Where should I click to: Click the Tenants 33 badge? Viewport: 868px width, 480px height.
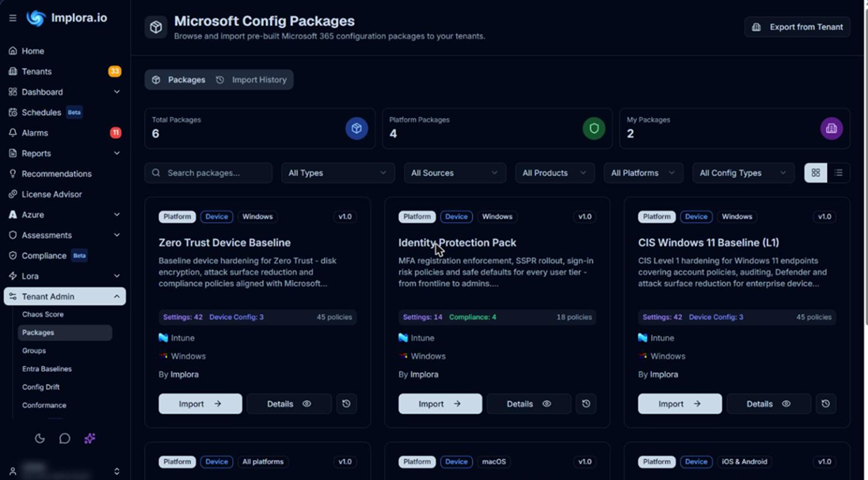point(115,70)
